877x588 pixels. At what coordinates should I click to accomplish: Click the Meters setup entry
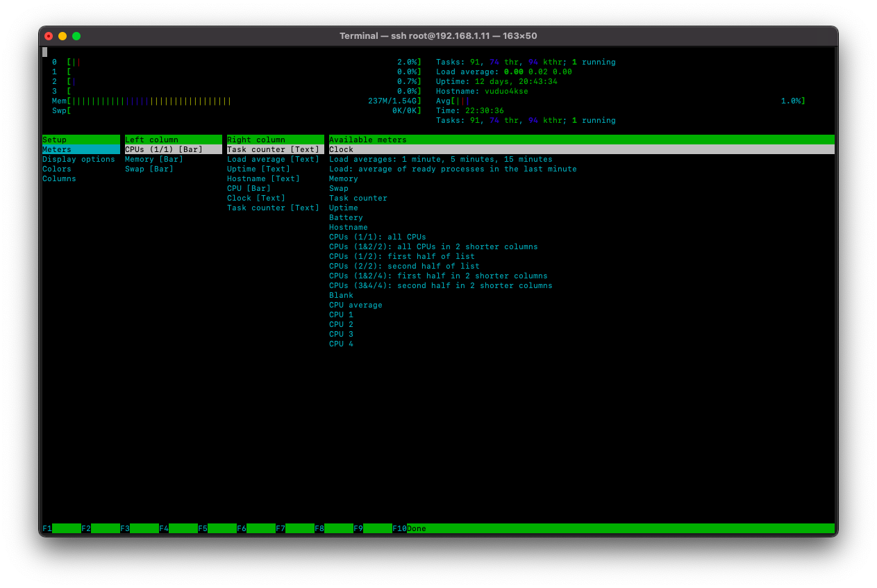(57, 150)
